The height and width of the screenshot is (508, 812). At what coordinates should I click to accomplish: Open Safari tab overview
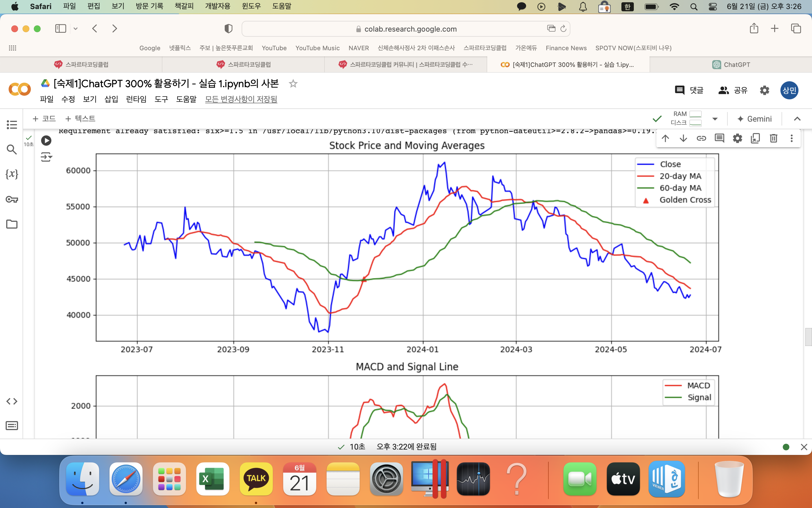coord(796,29)
